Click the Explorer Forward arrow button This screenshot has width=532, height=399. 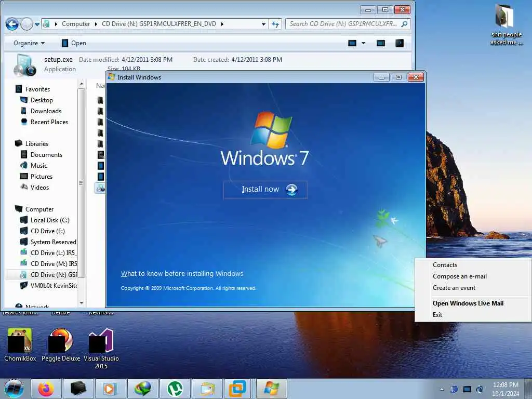27,24
